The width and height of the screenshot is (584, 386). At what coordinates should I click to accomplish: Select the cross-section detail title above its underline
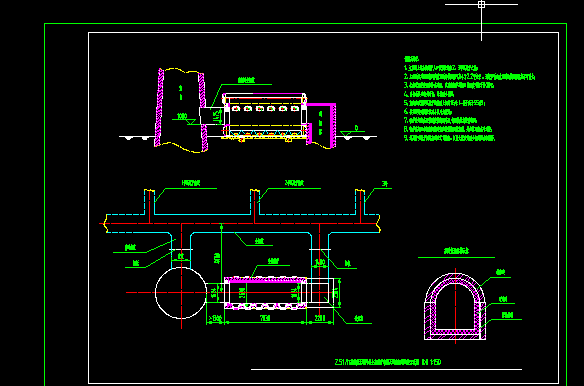(x=456, y=251)
